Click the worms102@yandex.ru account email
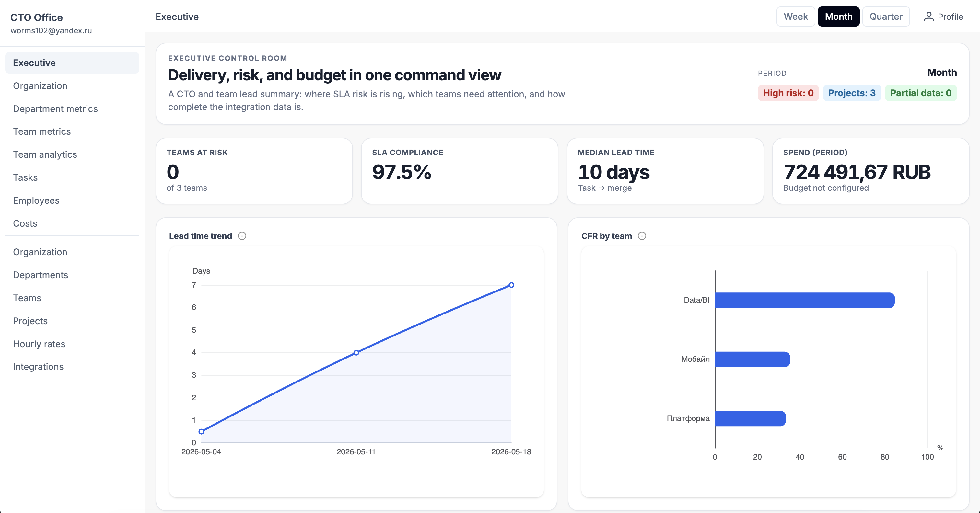This screenshot has width=980, height=513. (51, 31)
